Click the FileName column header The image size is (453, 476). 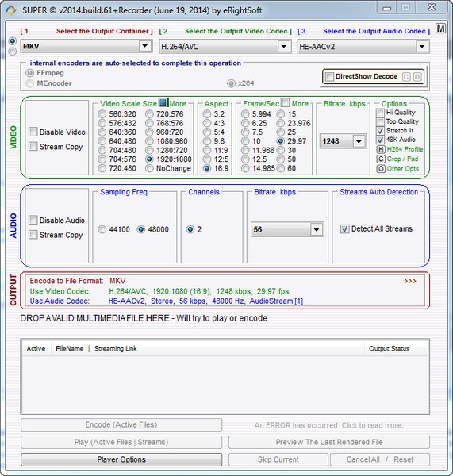click(70, 348)
